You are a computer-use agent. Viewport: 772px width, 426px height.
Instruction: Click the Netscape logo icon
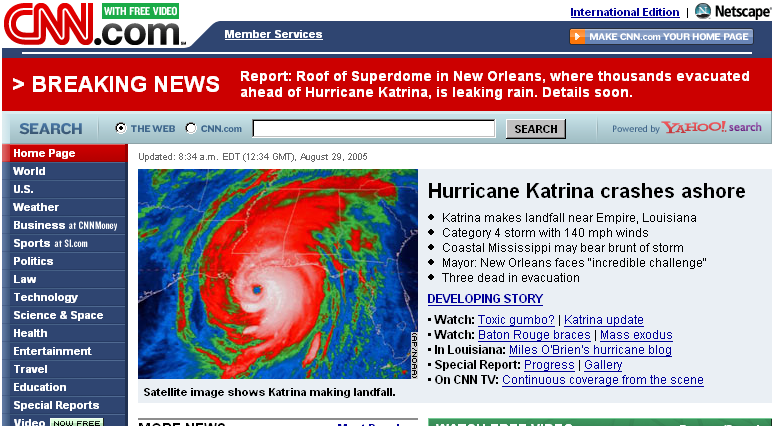point(703,11)
